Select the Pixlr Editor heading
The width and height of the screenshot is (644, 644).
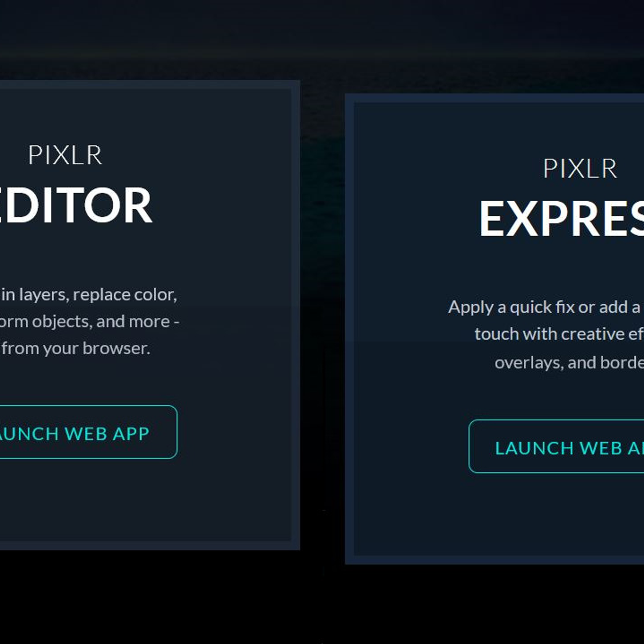[x=76, y=205]
